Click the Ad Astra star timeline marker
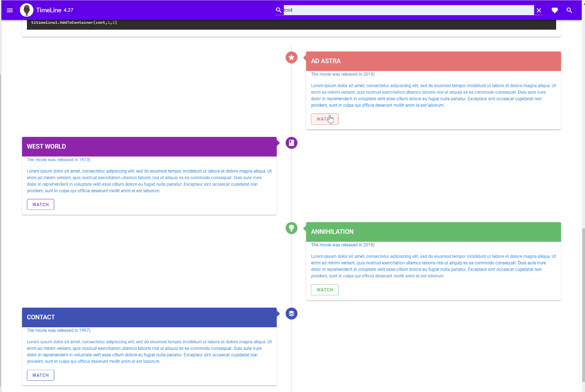This screenshot has width=585, height=392. [291, 57]
